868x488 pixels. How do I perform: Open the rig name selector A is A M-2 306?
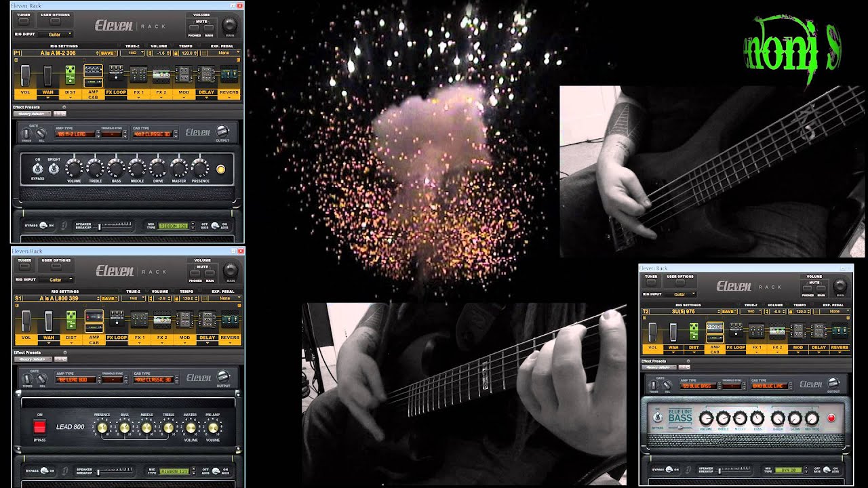(x=56, y=52)
